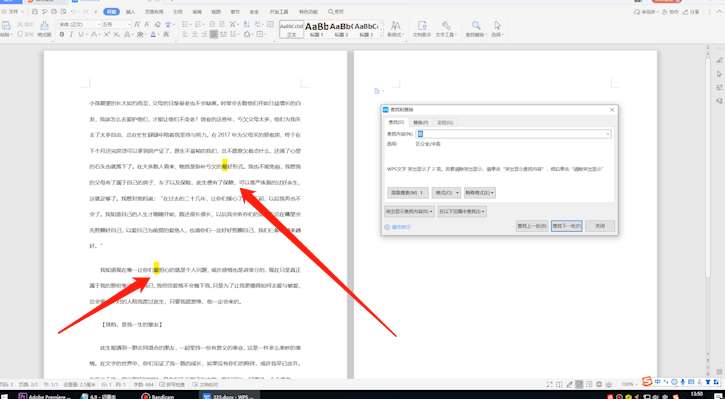Open the Insert ribbon tab
The image size is (725, 399).
(x=130, y=12)
